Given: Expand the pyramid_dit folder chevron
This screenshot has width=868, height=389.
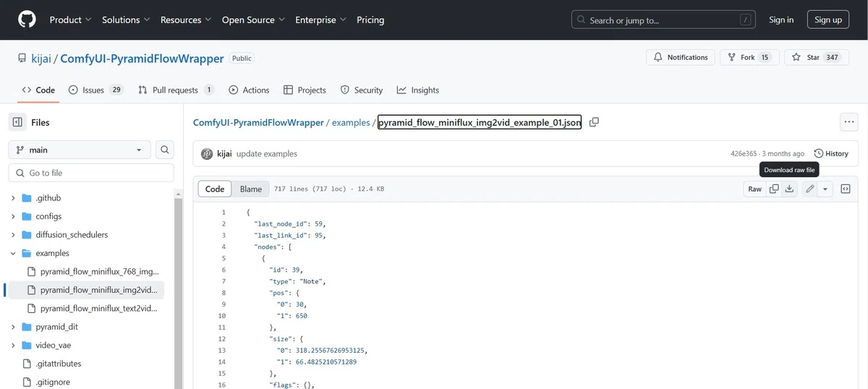Looking at the screenshot, I should click(x=13, y=327).
